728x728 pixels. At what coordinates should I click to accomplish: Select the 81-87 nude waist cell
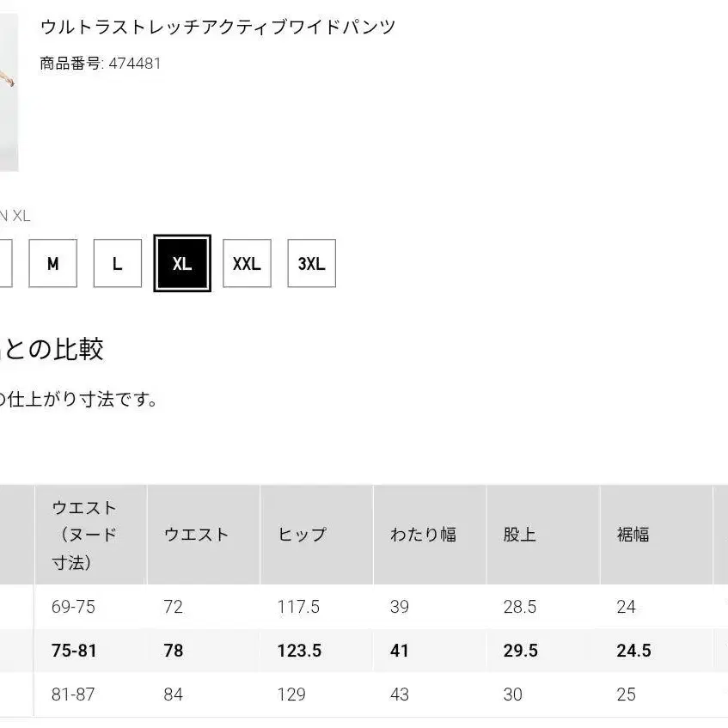[x=74, y=694]
